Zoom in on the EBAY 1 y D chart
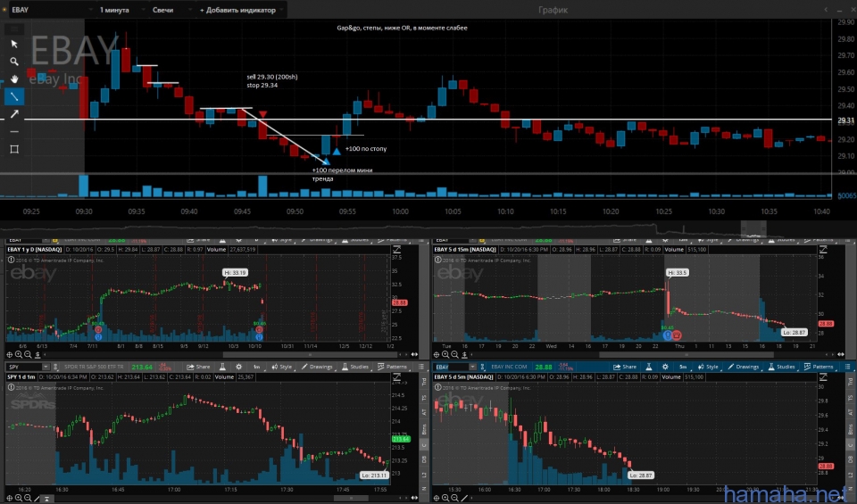This screenshot has height=504, width=857. click(19, 354)
